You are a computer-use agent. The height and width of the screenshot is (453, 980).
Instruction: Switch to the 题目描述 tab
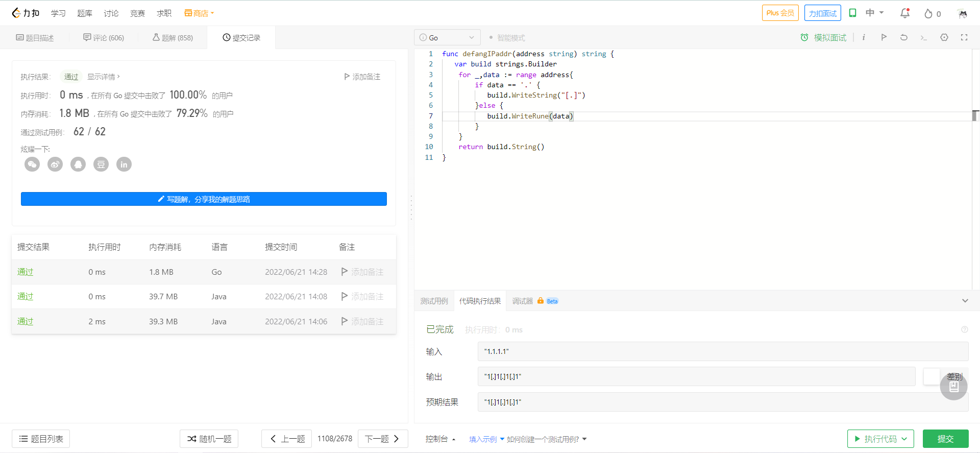(35, 38)
